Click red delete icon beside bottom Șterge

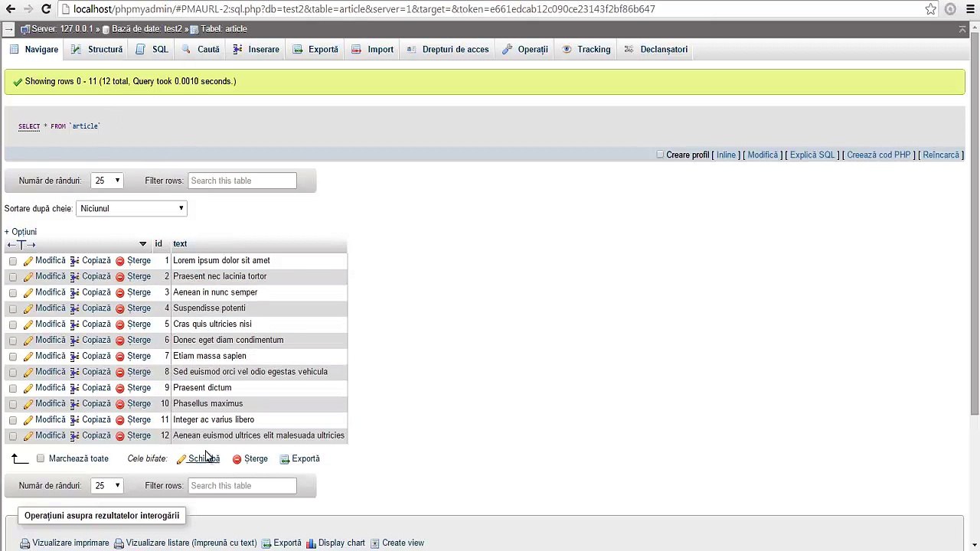(237, 459)
